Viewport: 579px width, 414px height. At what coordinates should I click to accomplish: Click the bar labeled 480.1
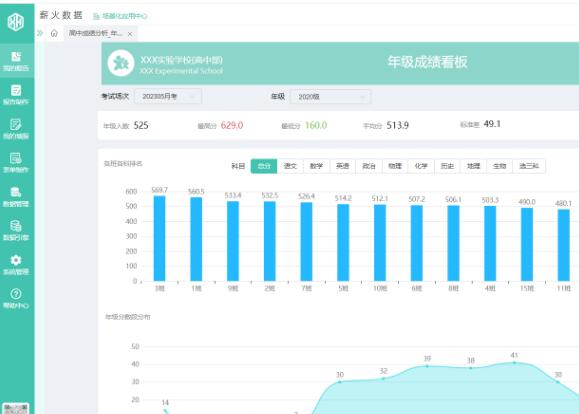pos(563,245)
